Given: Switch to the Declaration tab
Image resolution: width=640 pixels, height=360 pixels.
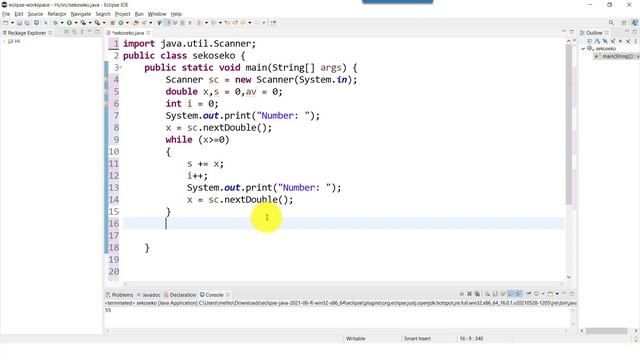Looking at the screenshot, I should click(180, 295).
